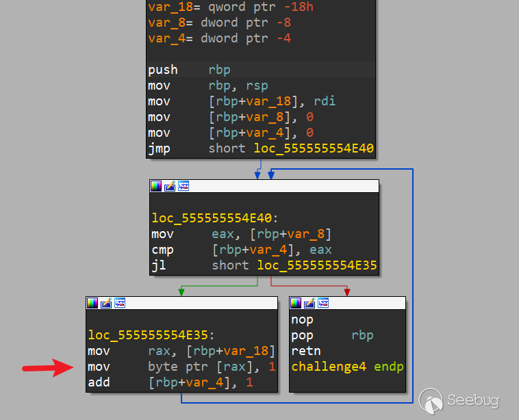Screen dimensions: 519x420
Task: Click group-nodes icon in loc_555555554E35 node header
Action: pos(120,303)
